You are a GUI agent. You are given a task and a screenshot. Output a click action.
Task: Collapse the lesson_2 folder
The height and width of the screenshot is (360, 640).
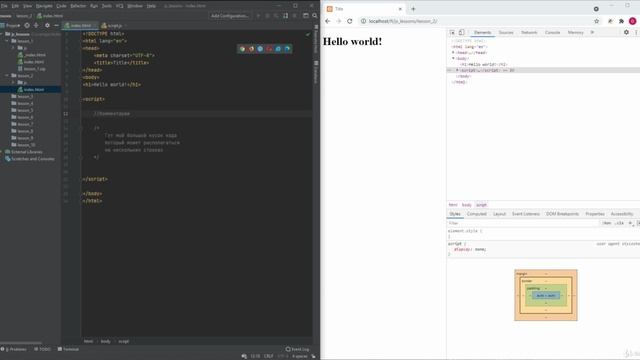[7, 76]
